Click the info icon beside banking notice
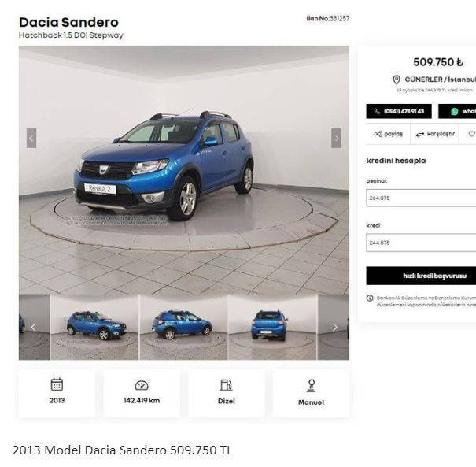The height and width of the screenshot is (467, 476). pyautogui.click(x=370, y=298)
